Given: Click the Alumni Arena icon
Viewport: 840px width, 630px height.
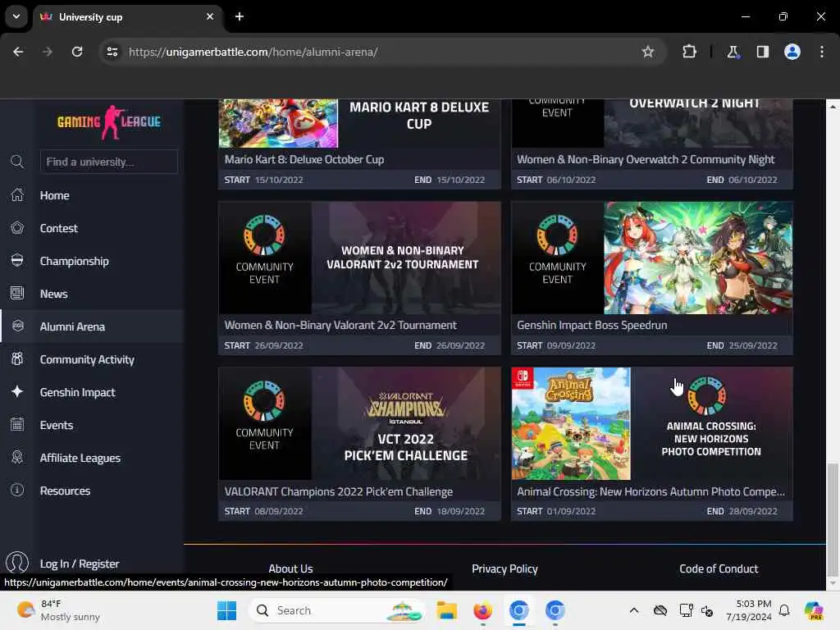Looking at the screenshot, I should tap(17, 326).
